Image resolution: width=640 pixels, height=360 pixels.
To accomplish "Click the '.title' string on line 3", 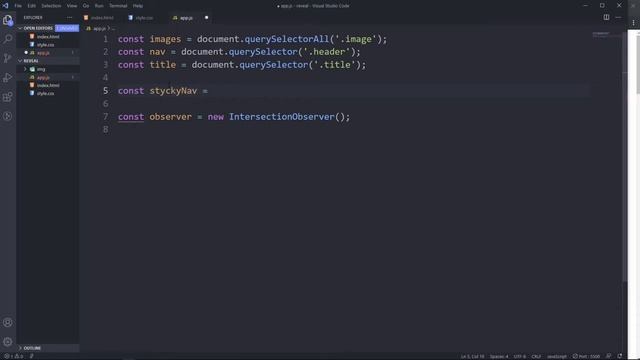I will (335, 65).
